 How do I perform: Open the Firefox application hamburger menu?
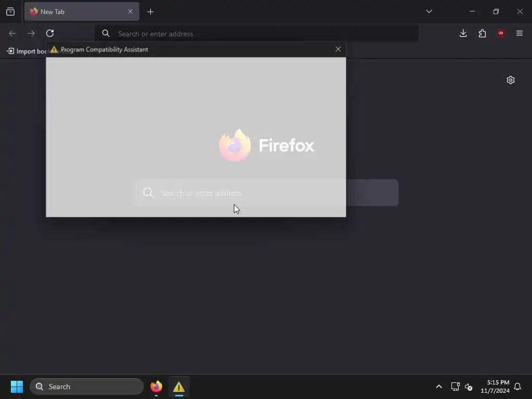[520, 33]
